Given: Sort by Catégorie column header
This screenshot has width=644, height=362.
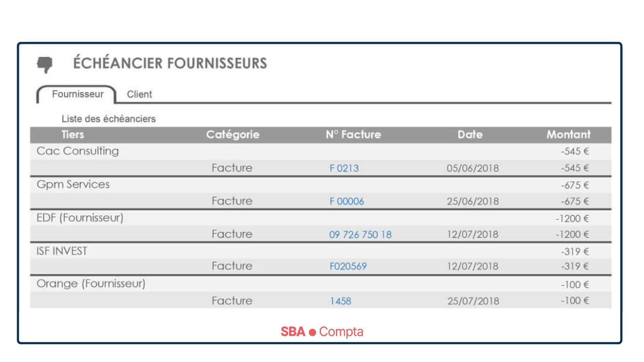Looking at the screenshot, I should point(233,135).
